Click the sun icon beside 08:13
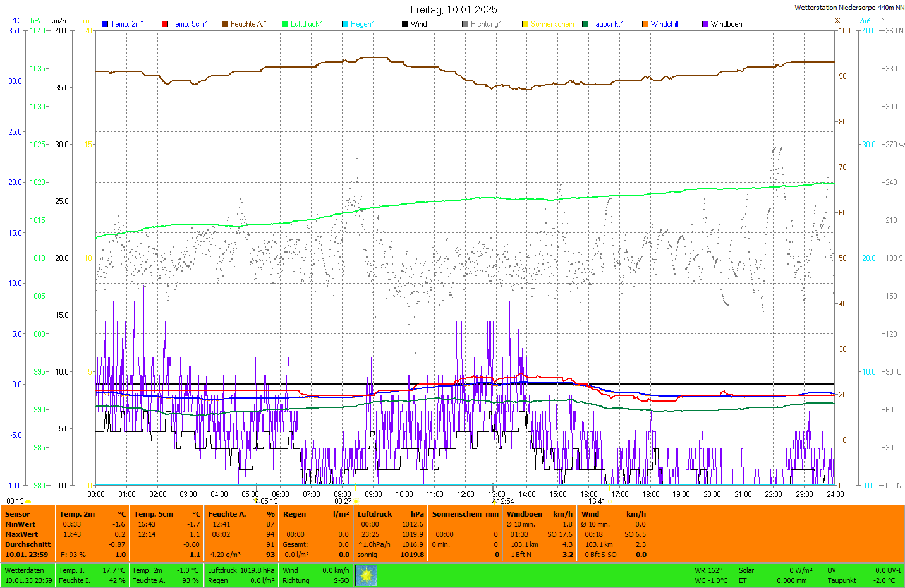 click(x=28, y=501)
